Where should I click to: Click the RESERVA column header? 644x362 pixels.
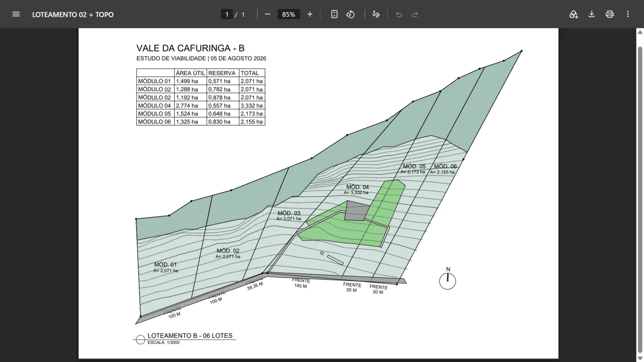(222, 73)
